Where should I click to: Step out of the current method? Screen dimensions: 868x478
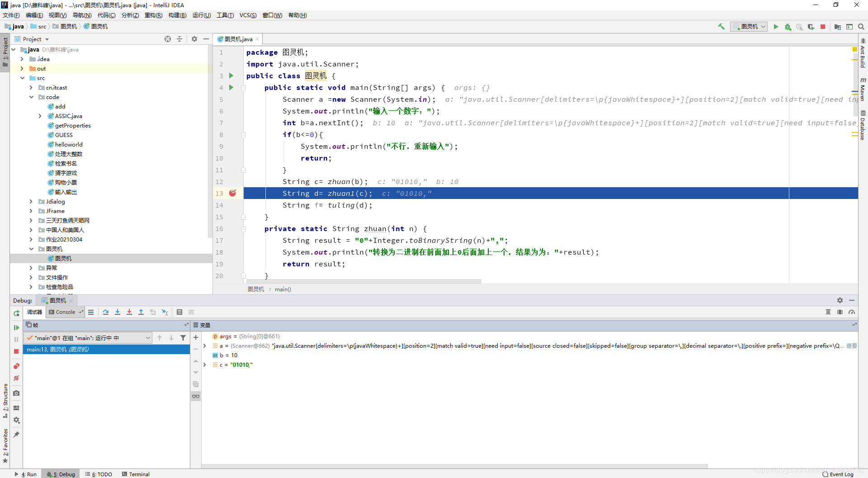tap(141, 312)
